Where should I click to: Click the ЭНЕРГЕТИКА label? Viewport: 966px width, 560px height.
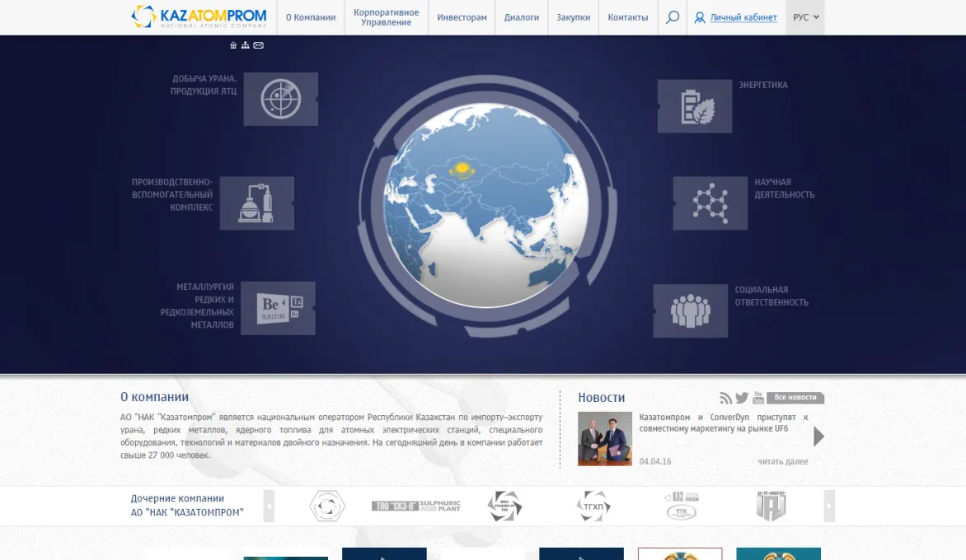click(x=763, y=85)
